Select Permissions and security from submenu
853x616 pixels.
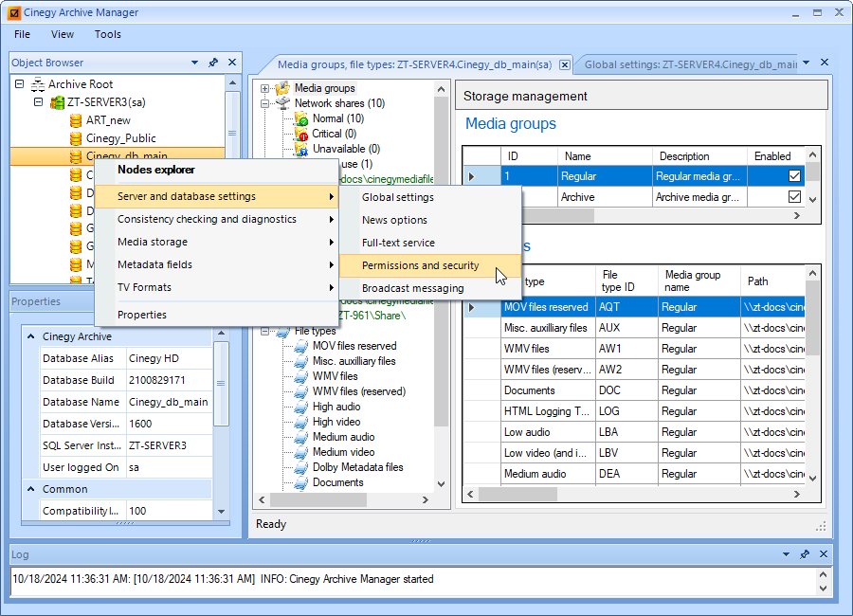click(x=429, y=265)
